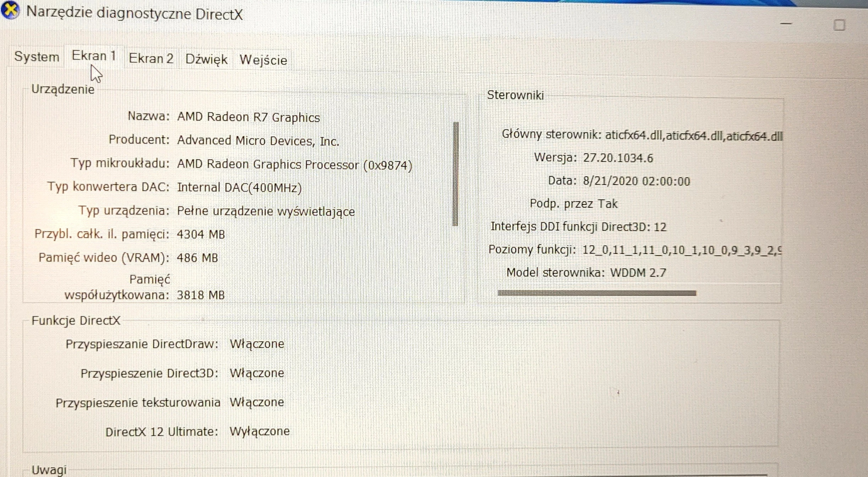
Task: Click the 486 MB VRAM value
Action: point(197,258)
